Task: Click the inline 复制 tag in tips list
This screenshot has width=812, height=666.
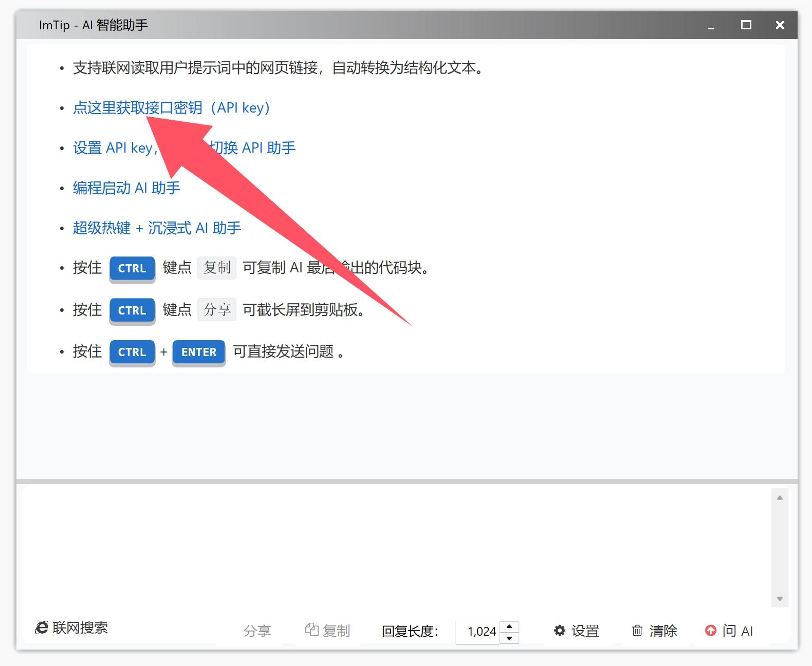Action: (217, 268)
